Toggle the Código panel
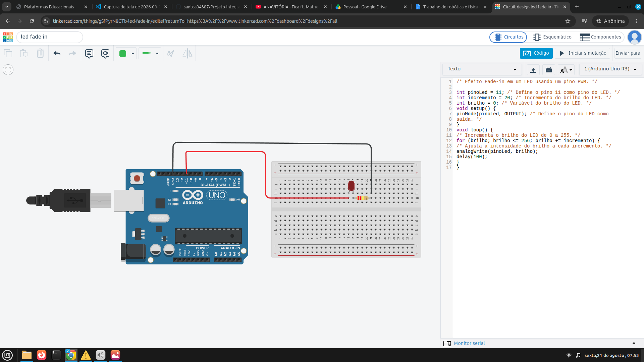The height and width of the screenshot is (362, 644). click(x=536, y=53)
